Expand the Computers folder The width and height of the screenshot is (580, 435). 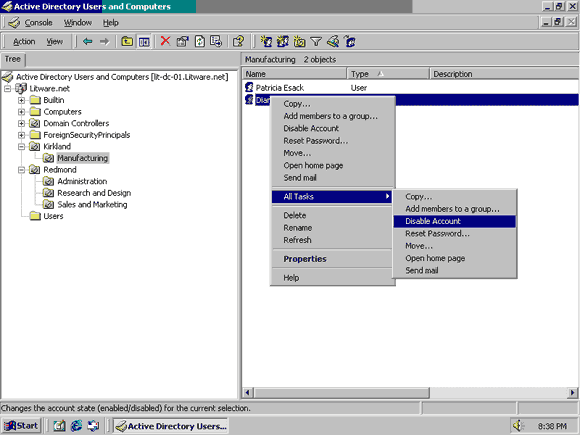click(x=21, y=112)
